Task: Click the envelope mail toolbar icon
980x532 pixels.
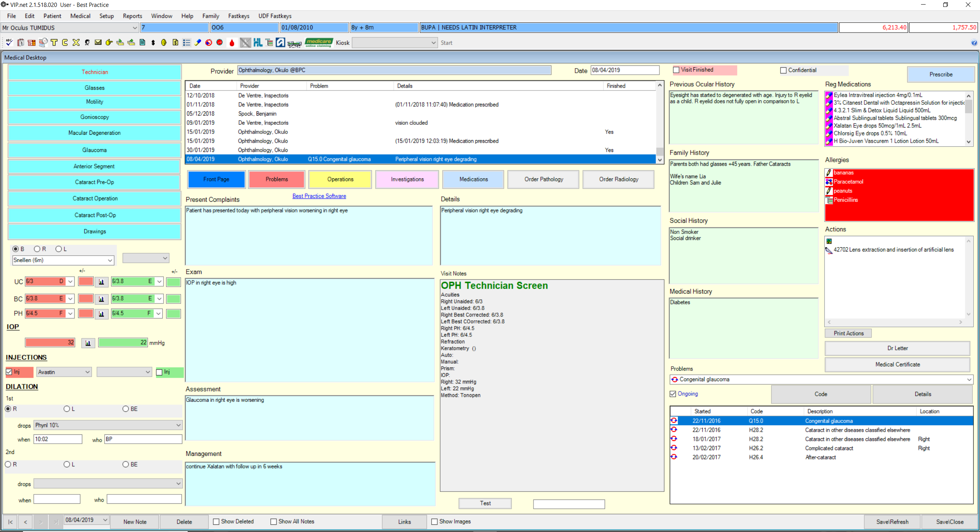Action: tap(98, 42)
